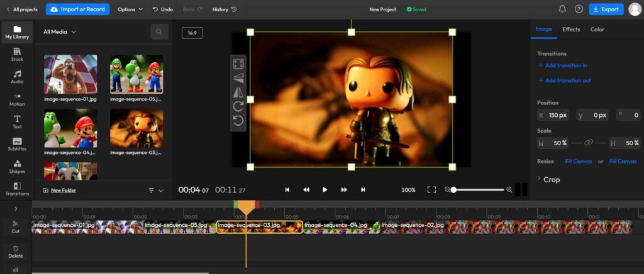Zoom in the timeline

(x=509, y=190)
